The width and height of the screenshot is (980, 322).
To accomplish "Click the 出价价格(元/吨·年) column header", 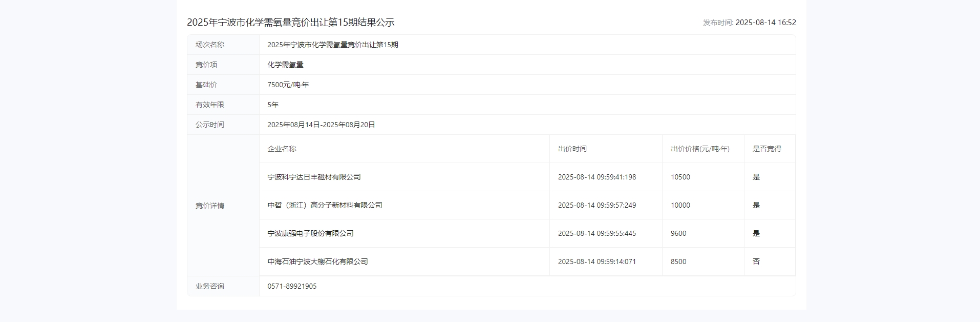I will (700, 149).
